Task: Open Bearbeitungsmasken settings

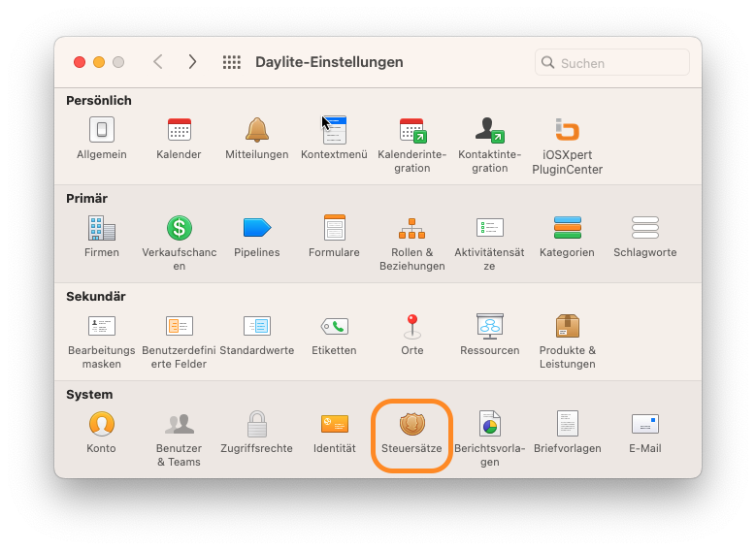Action: click(x=102, y=326)
